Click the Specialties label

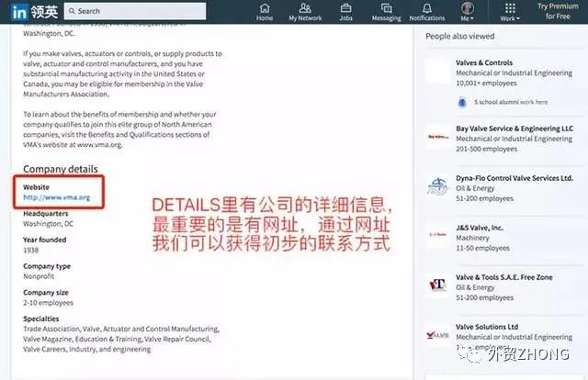point(40,319)
